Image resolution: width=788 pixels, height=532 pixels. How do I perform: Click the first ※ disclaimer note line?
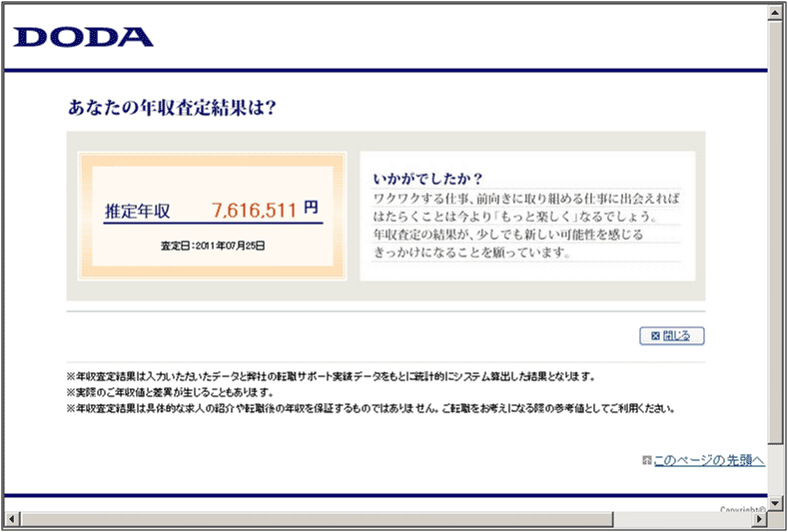click(x=330, y=376)
